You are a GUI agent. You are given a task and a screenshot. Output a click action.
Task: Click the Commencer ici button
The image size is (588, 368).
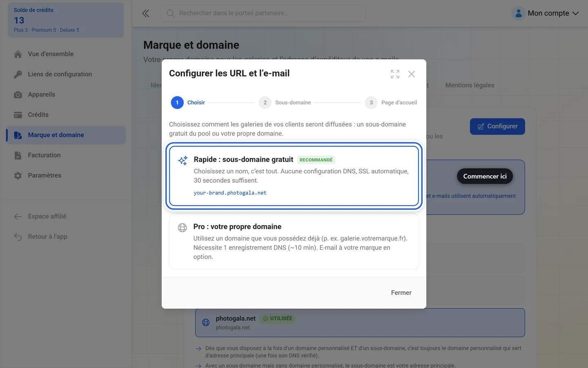point(485,176)
